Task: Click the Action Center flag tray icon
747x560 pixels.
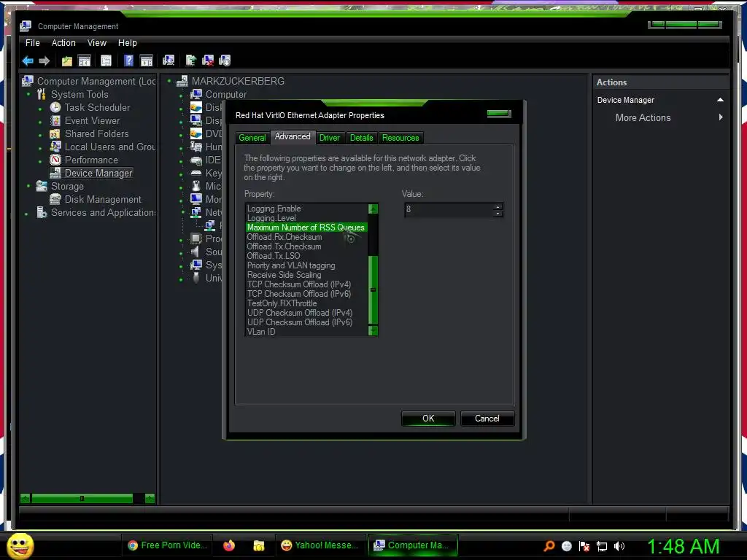Action: [x=584, y=546]
